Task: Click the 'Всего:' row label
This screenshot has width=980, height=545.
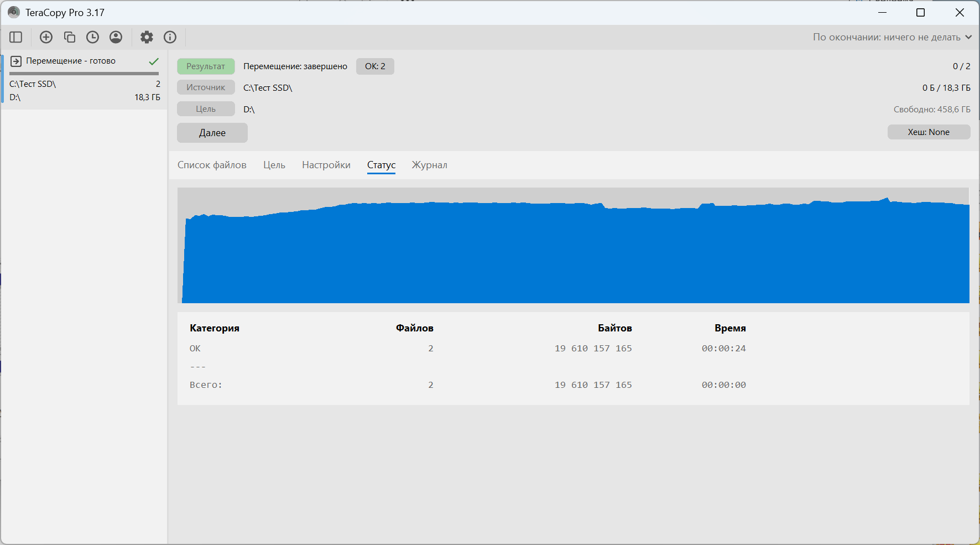Action: 206,385
